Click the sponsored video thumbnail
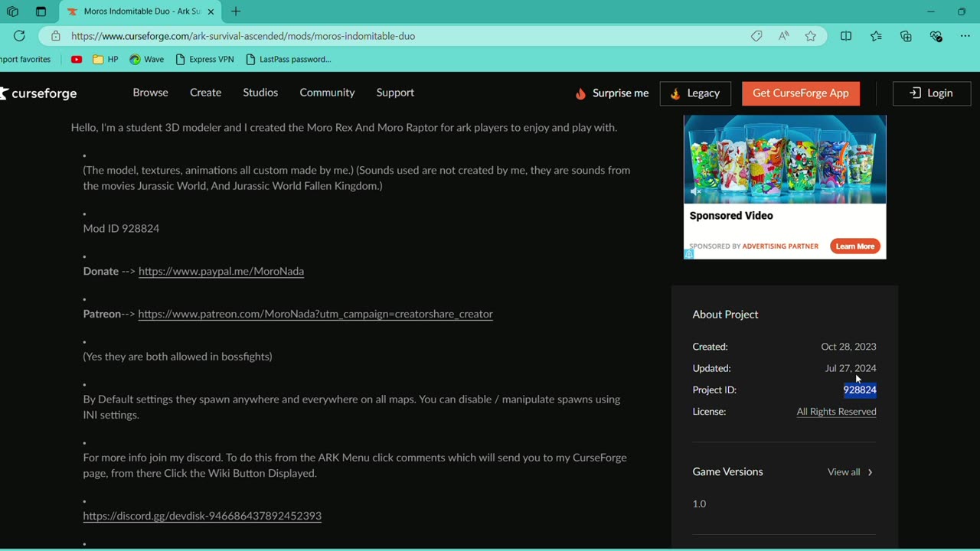This screenshot has height=551, width=980. 785,159
